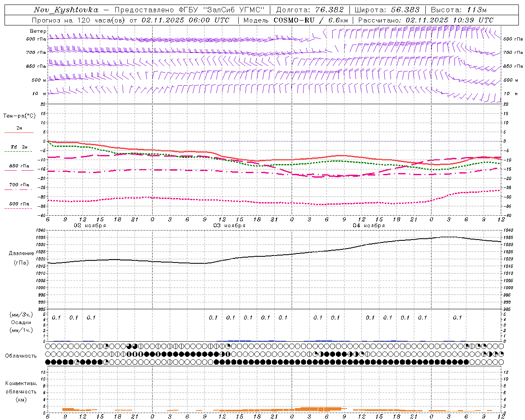This screenshot has width=525, height=420.
Task: Click the (мм/1ч.) precipitation unit label
Action: (x=21, y=330)
